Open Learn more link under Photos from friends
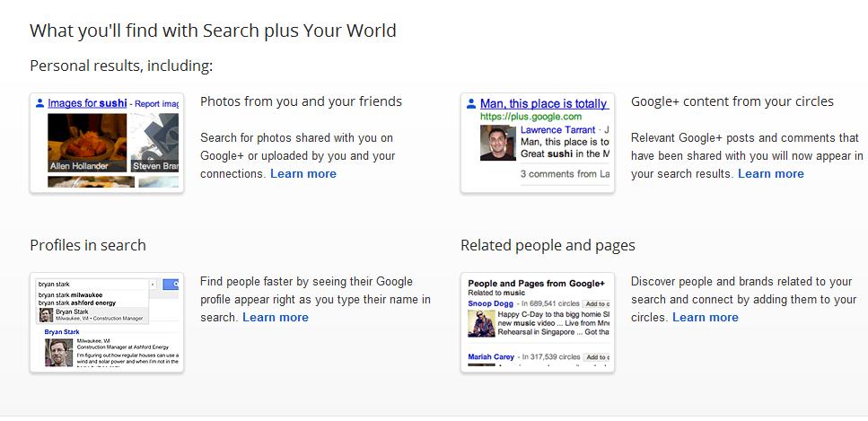Viewport: 868px width, 421px height. [303, 174]
